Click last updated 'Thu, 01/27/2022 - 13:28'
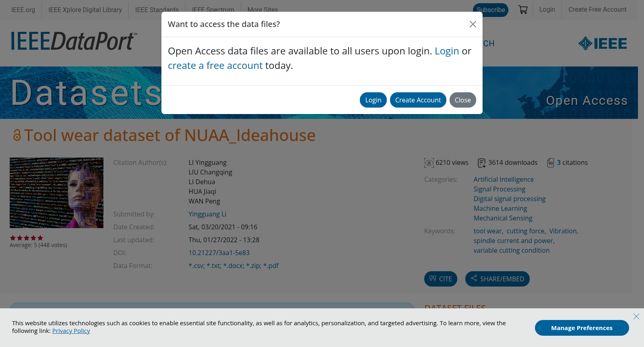644x347 pixels. 224,240
